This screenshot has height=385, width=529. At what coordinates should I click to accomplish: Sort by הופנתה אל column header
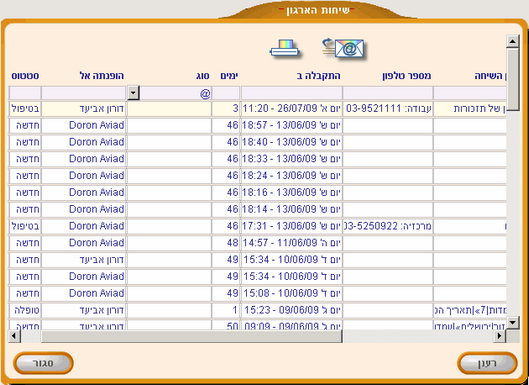coord(101,76)
